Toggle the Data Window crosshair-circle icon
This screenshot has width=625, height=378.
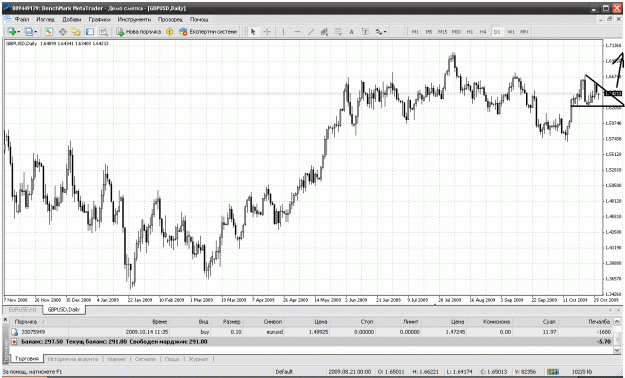coord(63,32)
